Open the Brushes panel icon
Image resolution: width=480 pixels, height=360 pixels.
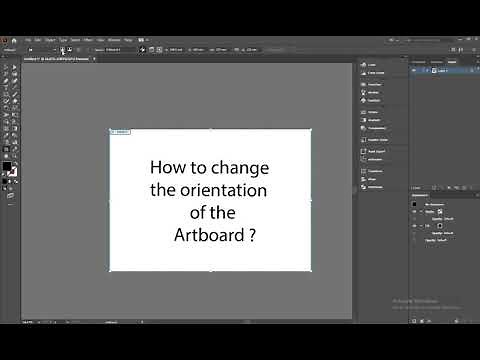pyautogui.click(x=364, y=92)
